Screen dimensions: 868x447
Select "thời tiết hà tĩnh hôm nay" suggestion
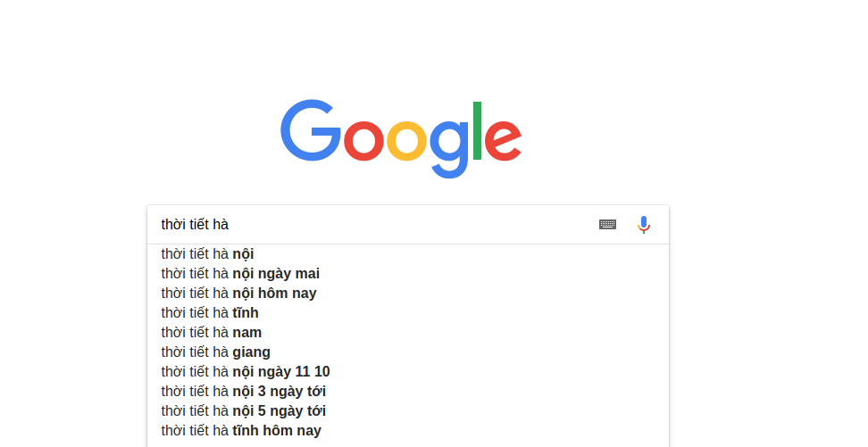[x=241, y=431]
